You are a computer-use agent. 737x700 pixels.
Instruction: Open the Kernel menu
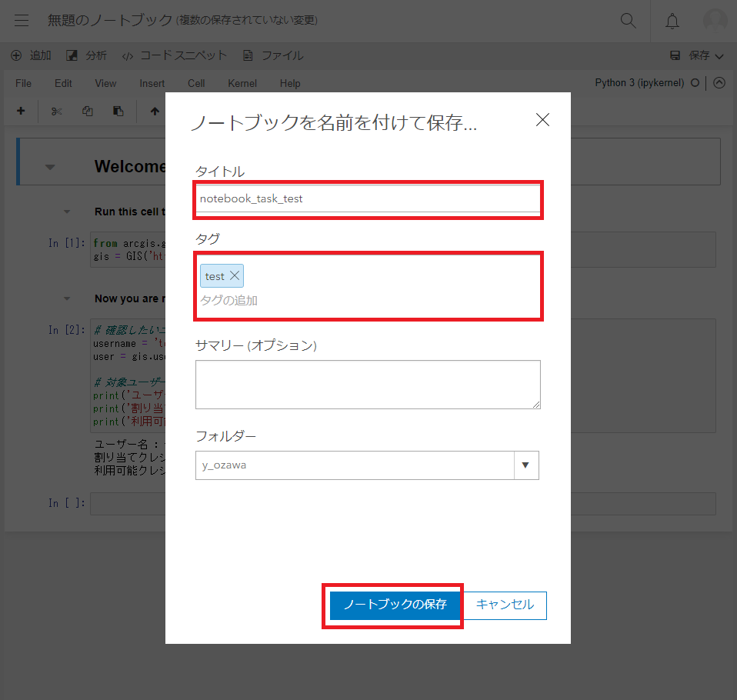pyautogui.click(x=242, y=83)
